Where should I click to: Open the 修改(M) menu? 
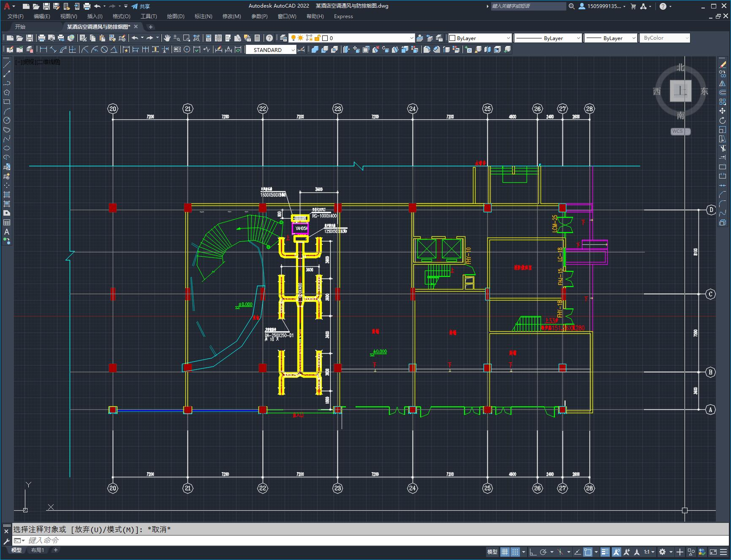(231, 16)
